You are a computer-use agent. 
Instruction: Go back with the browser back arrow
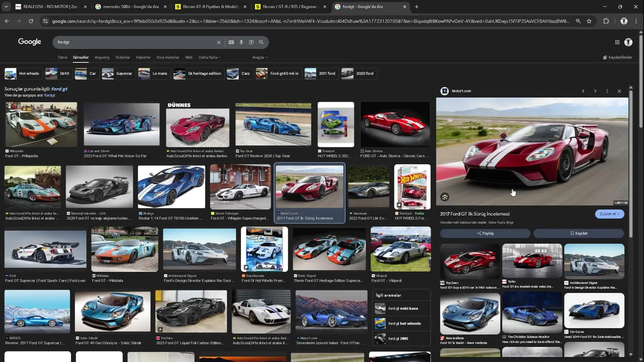[x=7, y=21]
